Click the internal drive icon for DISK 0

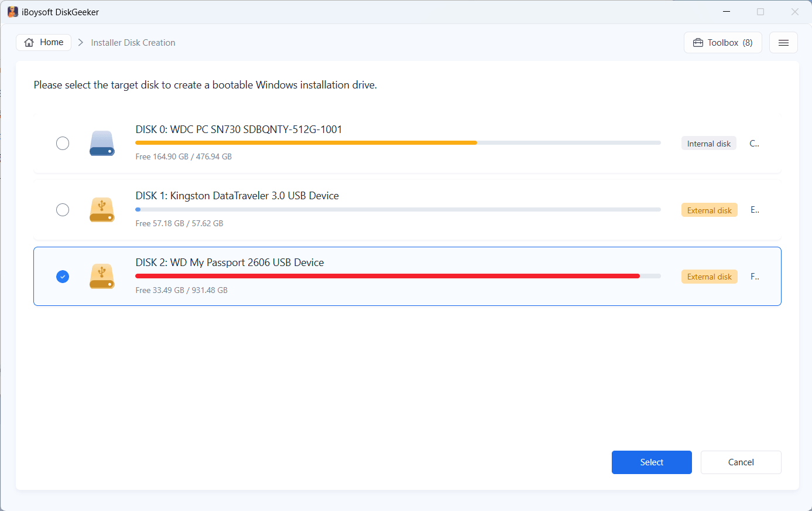click(102, 143)
